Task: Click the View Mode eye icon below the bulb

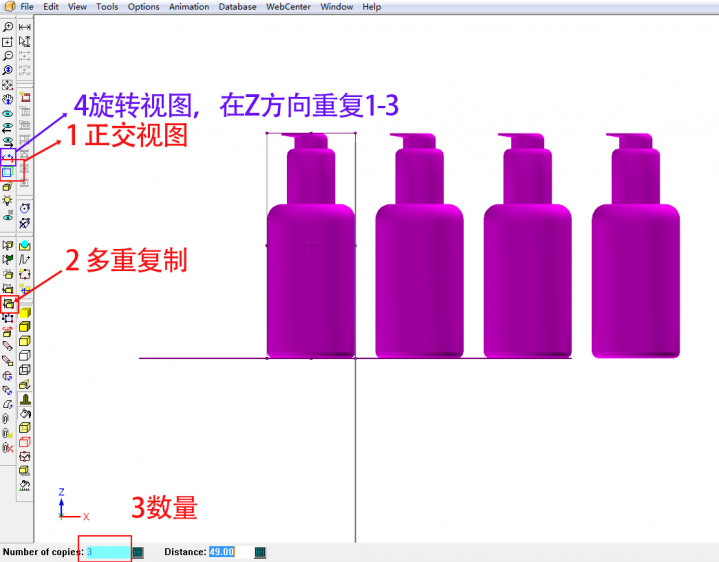Action: click(8, 215)
